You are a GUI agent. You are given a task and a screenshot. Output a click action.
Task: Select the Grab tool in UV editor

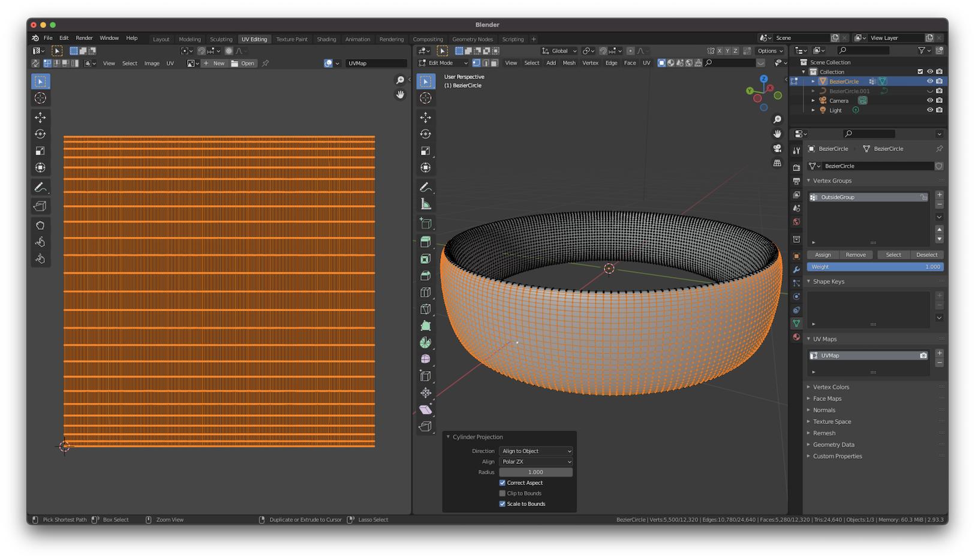(x=40, y=225)
